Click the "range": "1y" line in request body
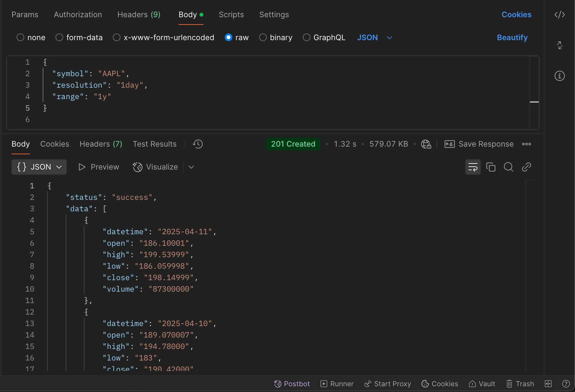Image resolution: width=575 pixels, height=392 pixels. tap(82, 97)
